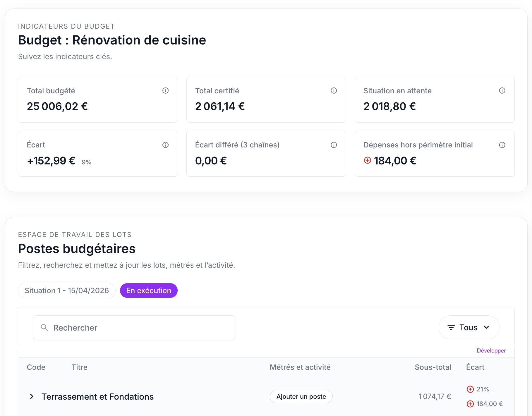This screenshot has height=416, width=532.
Task: Click the Écart column header
Action: coord(475,367)
